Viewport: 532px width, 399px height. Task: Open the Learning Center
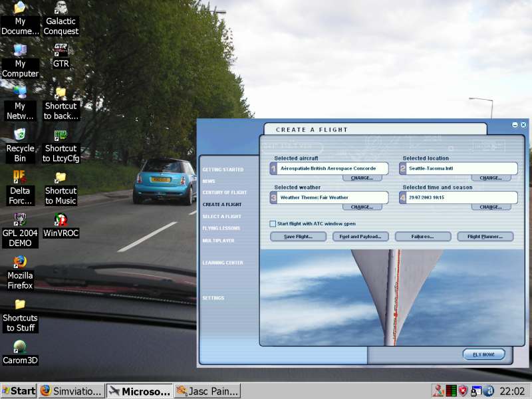tap(223, 263)
